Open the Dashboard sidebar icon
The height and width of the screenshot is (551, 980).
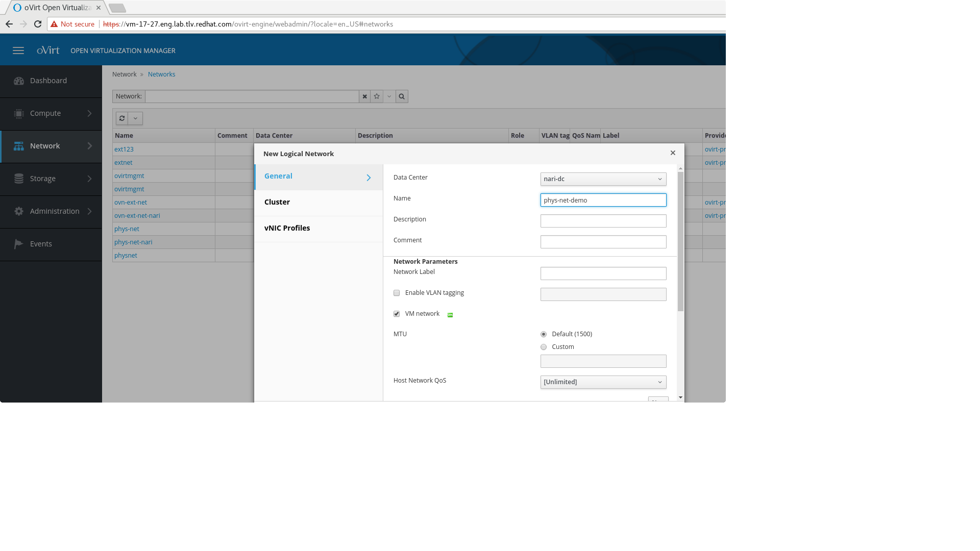tap(19, 81)
